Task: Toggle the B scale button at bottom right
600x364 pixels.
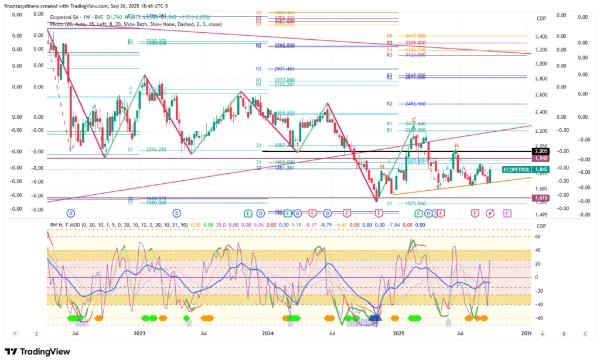Action: (564, 334)
